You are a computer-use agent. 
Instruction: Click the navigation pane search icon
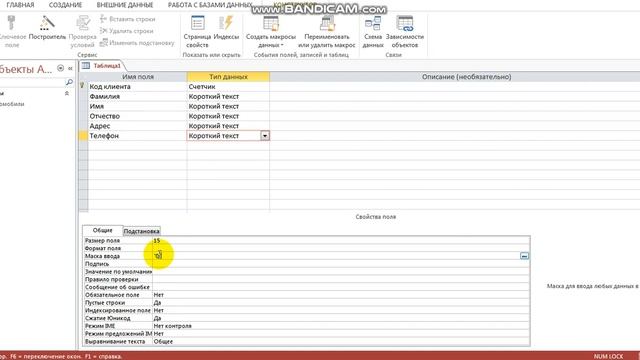click(x=69, y=82)
